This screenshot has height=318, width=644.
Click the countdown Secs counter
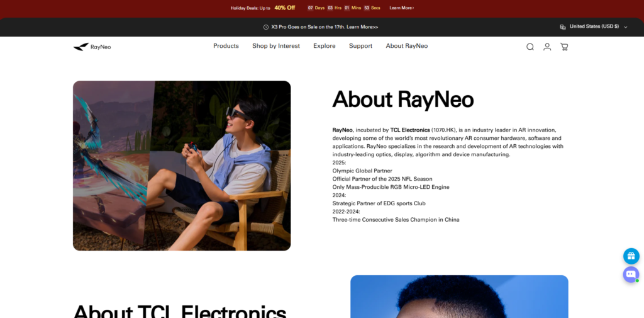click(x=372, y=8)
